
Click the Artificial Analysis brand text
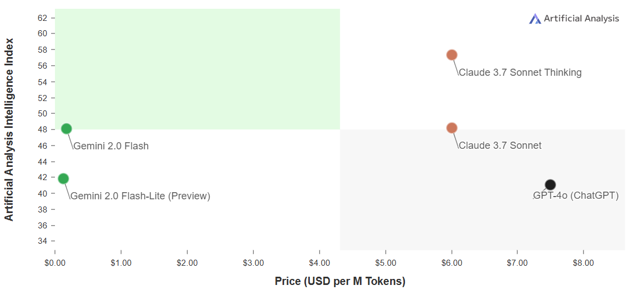581,19
